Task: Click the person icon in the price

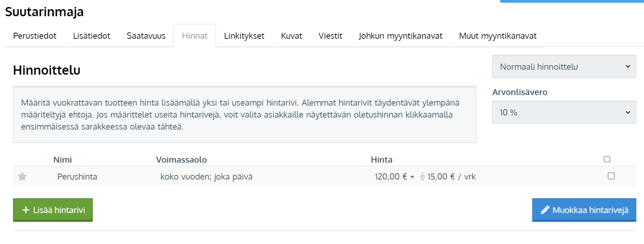Action: (x=422, y=177)
